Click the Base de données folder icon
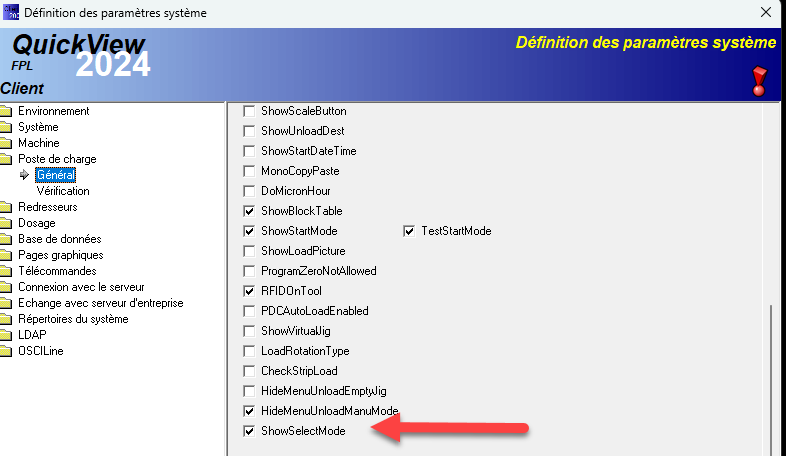Viewport: 786px width, 456px height. [x=6, y=239]
